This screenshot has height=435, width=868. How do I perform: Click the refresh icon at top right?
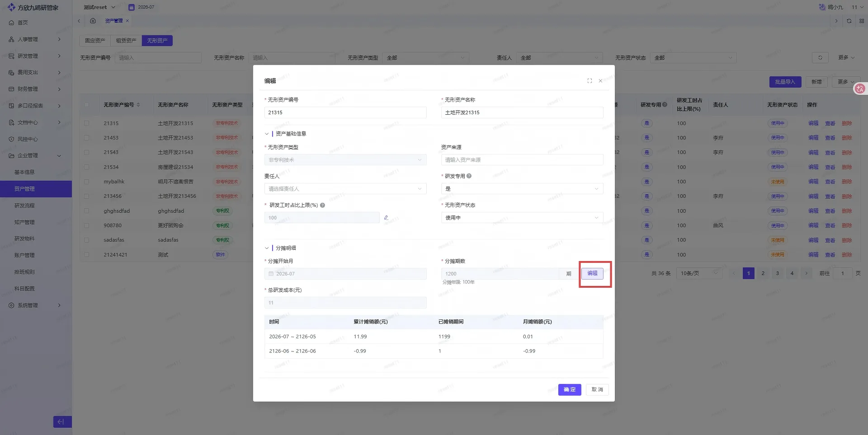pyautogui.click(x=849, y=21)
